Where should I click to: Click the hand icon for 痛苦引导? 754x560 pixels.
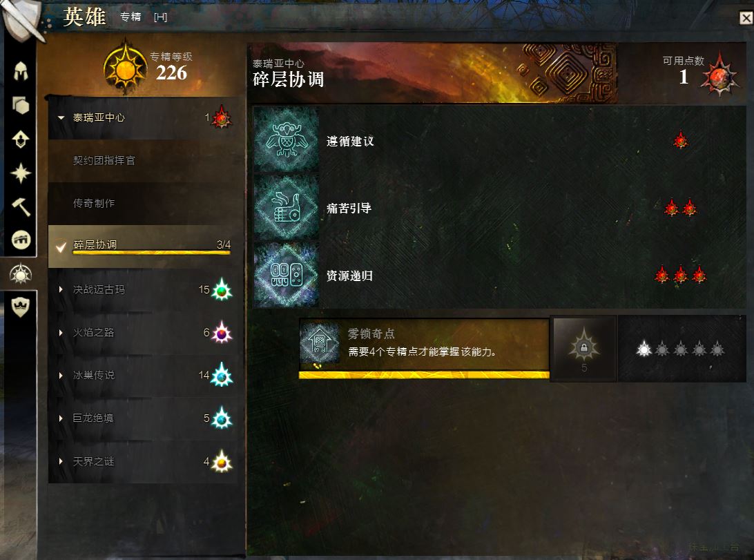pyautogui.click(x=286, y=207)
